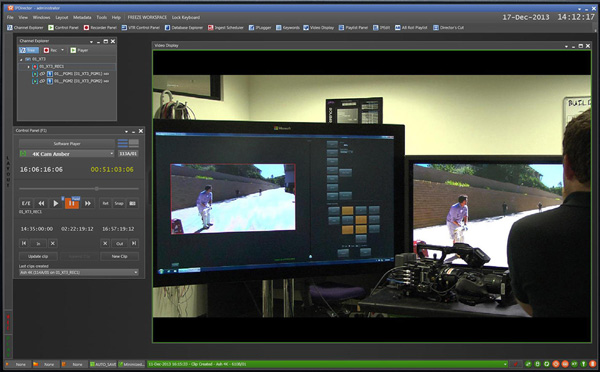Click the fast forward button
This screenshot has width=600, height=372.
[88, 203]
